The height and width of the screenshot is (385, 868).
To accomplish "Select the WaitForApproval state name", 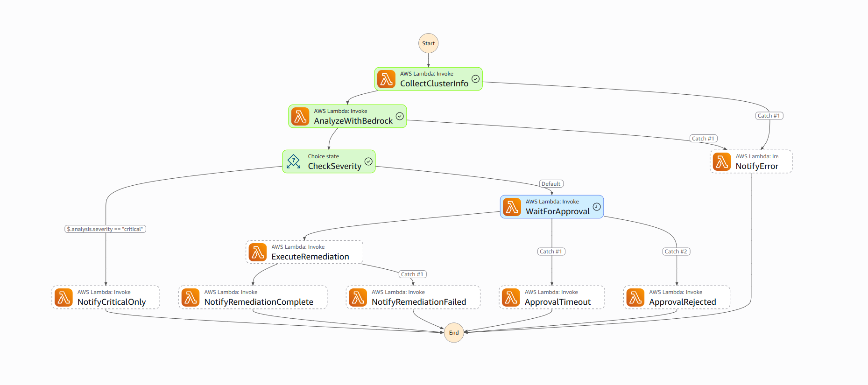I will click(x=557, y=211).
